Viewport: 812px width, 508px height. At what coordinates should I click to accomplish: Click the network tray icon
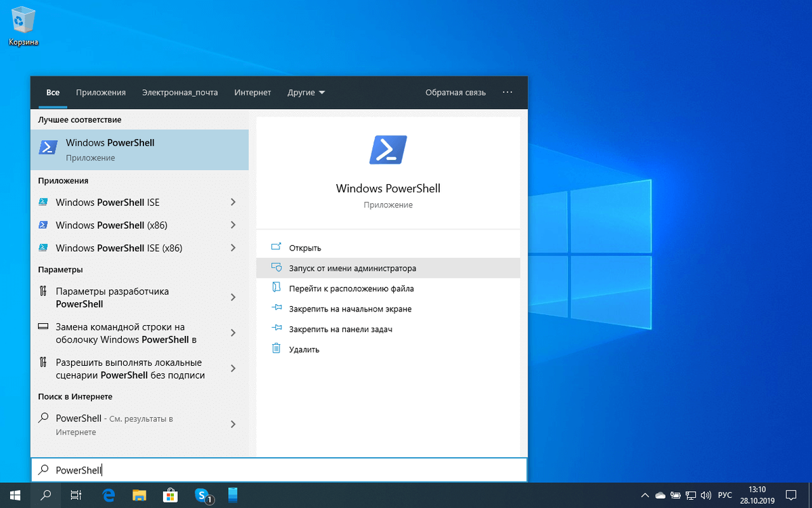(x=691, y=495)
